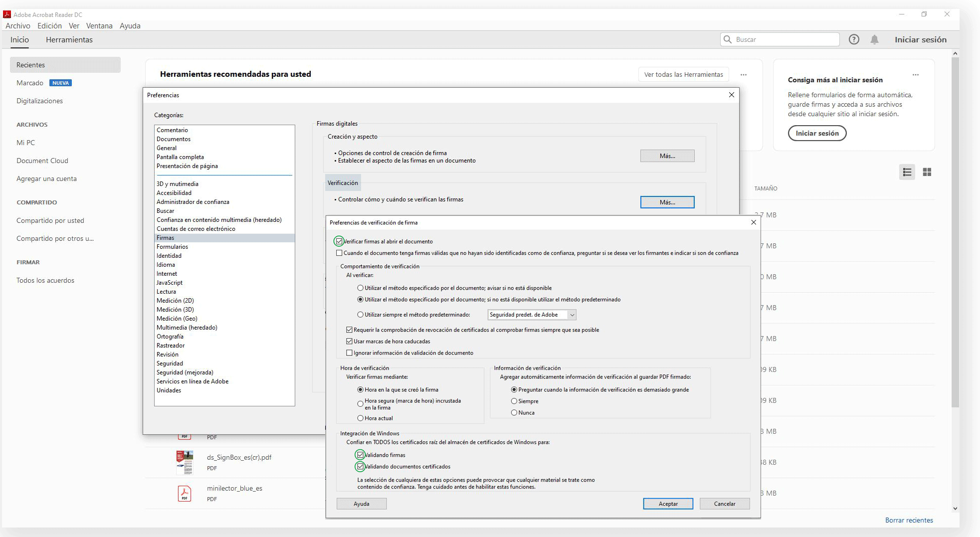Screen dimensions: 980x537
Task: Enable Ignorar información de validación de documento
Action: tap(349, 353)
